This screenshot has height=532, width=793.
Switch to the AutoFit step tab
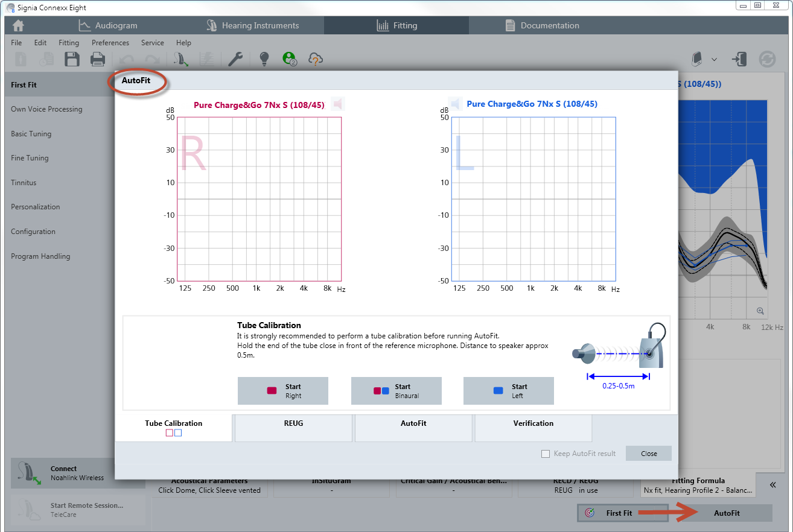413,428
